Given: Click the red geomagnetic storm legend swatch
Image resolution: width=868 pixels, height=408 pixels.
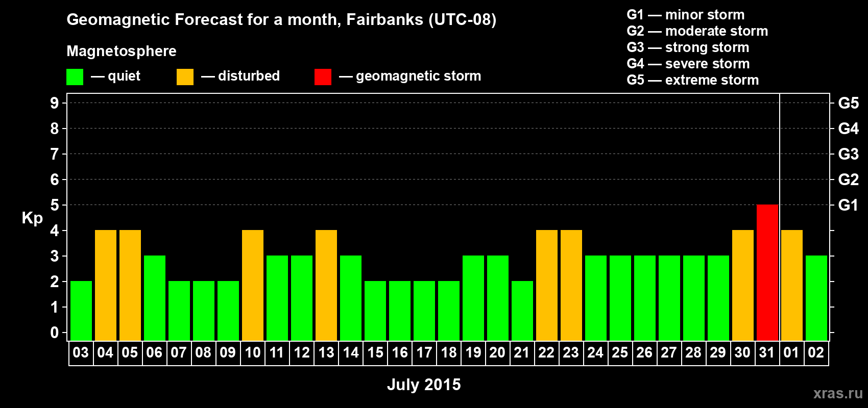Looking at the screenshot, I should click(x=323, y=77).
